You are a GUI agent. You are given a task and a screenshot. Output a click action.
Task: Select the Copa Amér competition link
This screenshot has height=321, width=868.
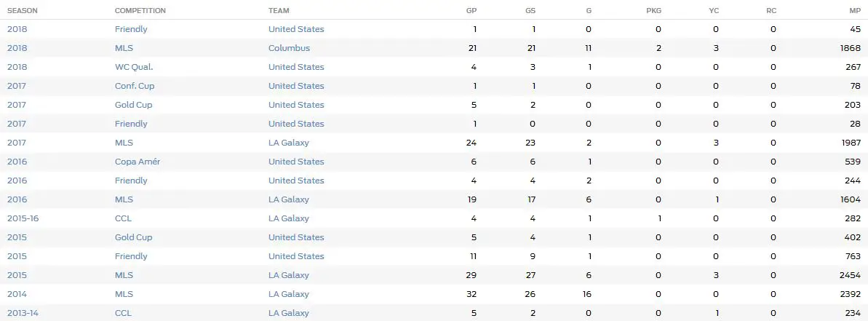(x=138, y=162)
